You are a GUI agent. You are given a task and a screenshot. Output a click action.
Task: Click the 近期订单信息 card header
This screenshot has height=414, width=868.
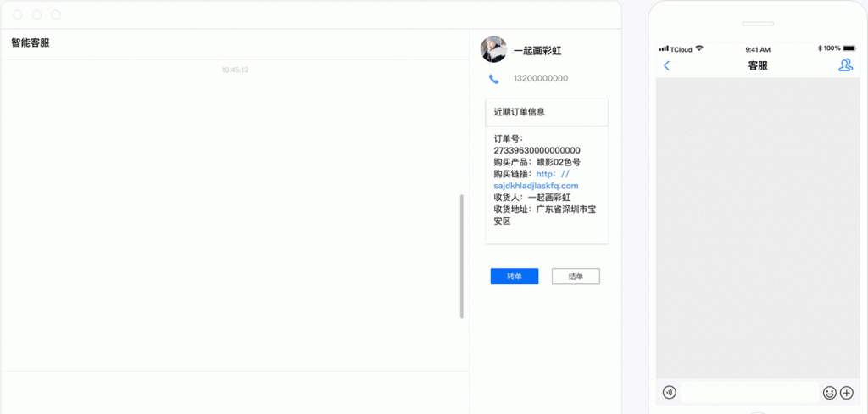pyautogui.click(x=547, y=112)
